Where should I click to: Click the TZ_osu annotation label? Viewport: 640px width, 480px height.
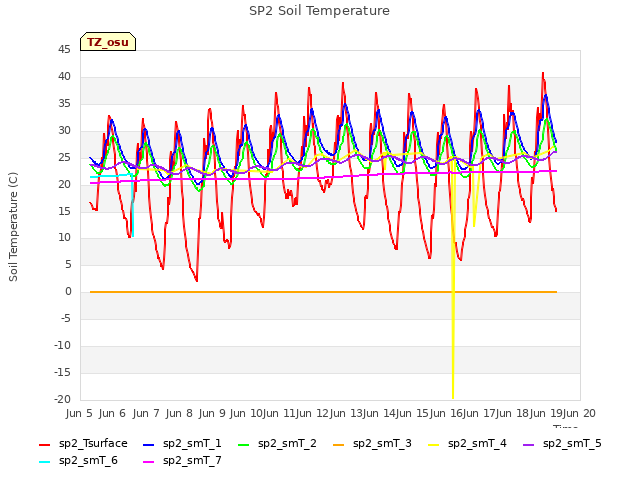click(x=108, y=42)
